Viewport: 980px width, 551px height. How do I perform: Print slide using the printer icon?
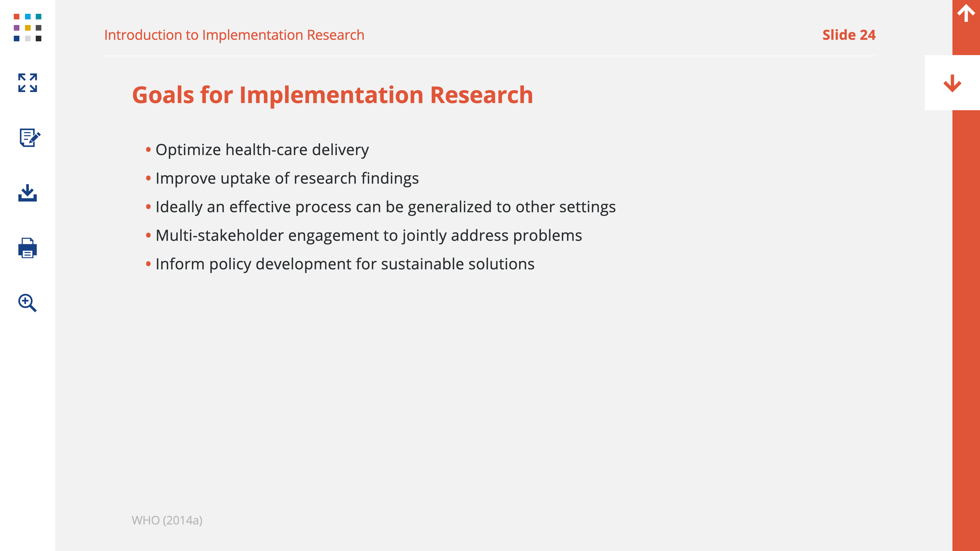pos(27,248)
